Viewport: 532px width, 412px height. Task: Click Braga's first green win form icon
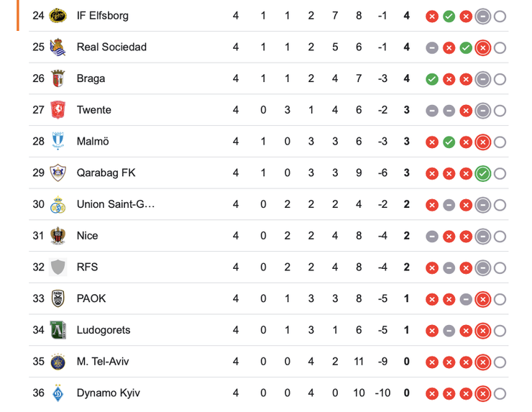(x=432, y=79)
